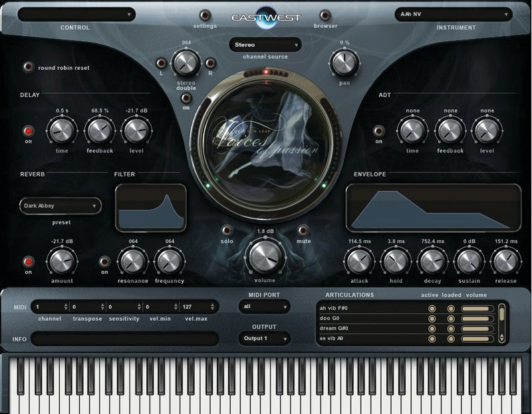
Task: Click the solo button
Action: 227,231
